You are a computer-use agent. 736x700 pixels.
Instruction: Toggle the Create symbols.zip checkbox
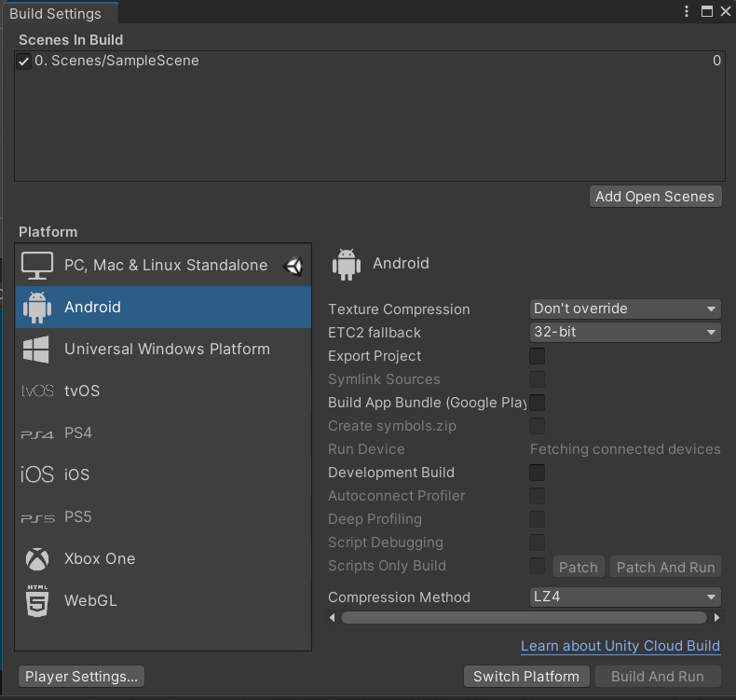click(x=537, y=426)
